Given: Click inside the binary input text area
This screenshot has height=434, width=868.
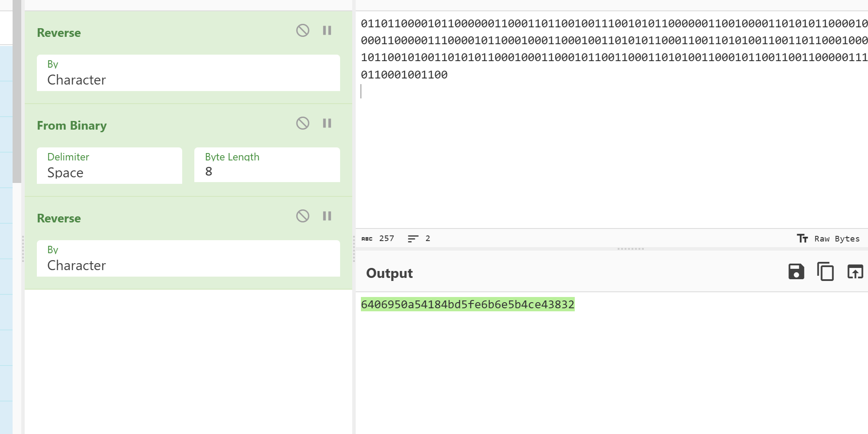Looking at the screenshot, I should point(607,152).
